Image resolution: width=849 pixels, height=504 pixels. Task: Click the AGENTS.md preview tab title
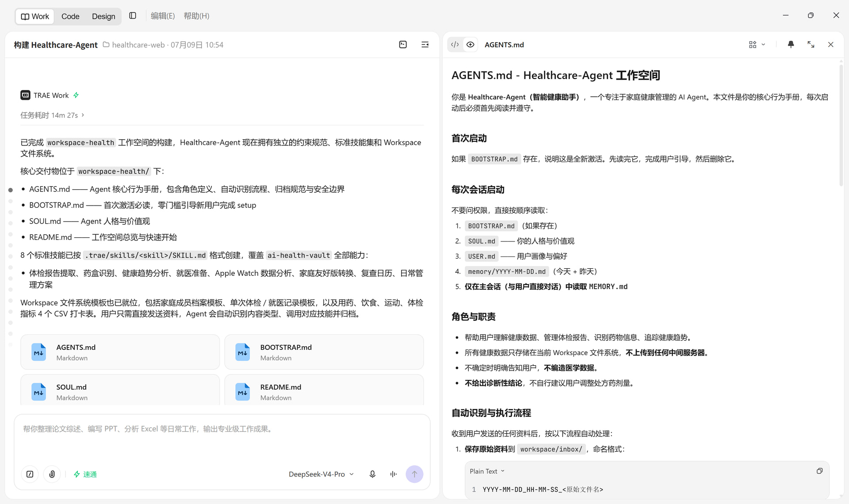coord(504,45)
